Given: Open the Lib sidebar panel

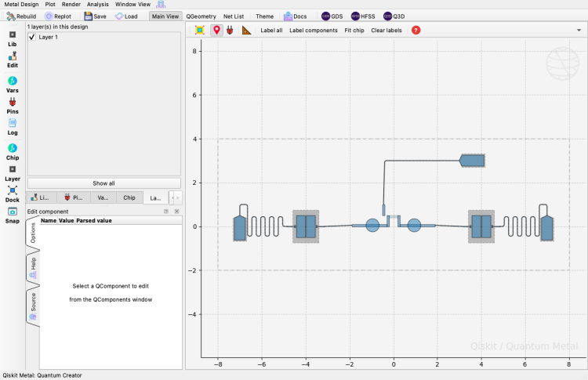Looking at the screenshot, I should pyautogui.click(x=13, y=38).
